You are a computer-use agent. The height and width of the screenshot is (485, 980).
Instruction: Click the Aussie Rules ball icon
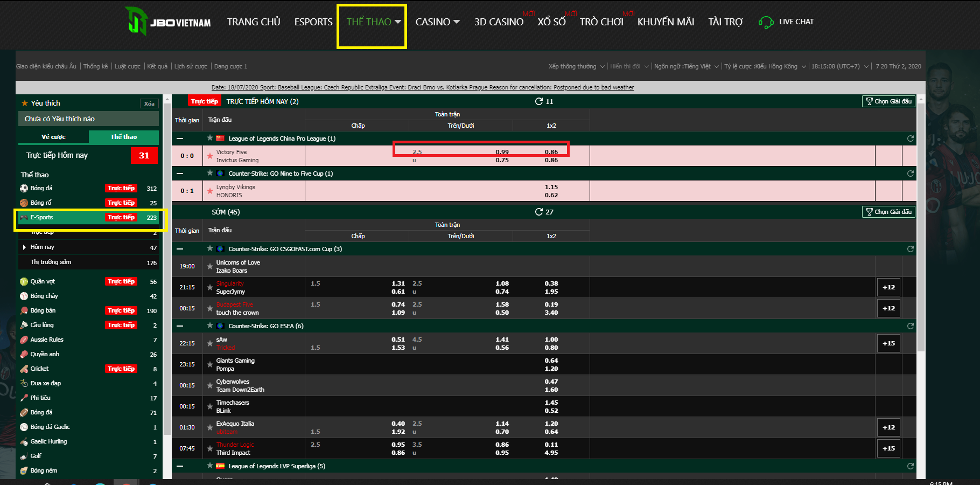[24, 339]
